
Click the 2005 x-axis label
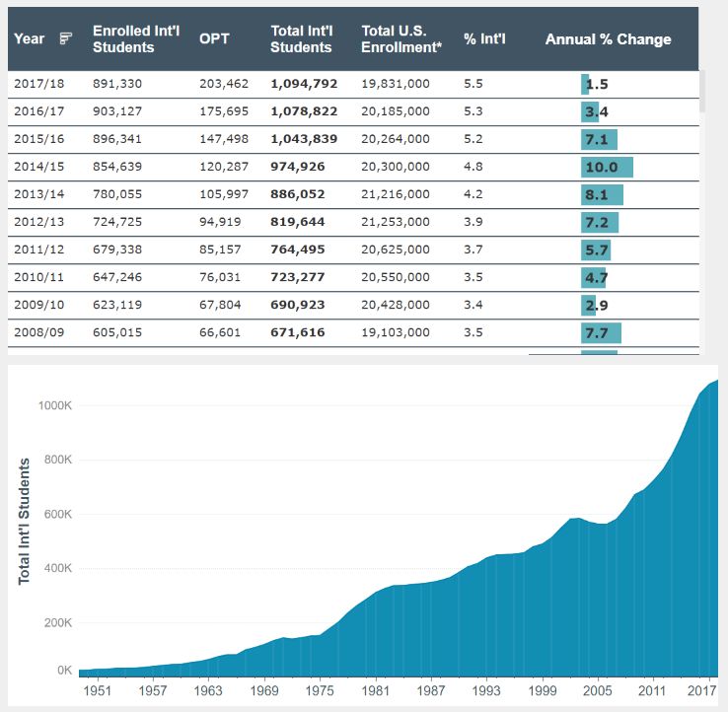597,690
